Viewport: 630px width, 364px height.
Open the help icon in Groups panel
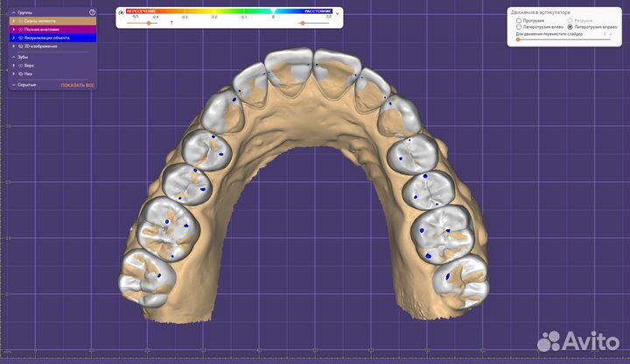click(x=92, y=12)
